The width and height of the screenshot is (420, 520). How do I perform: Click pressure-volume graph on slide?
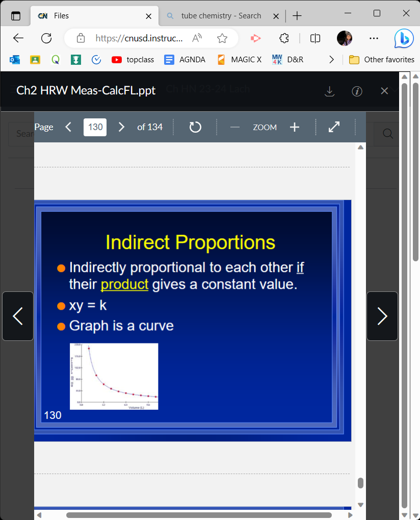[x=114, y=377]
